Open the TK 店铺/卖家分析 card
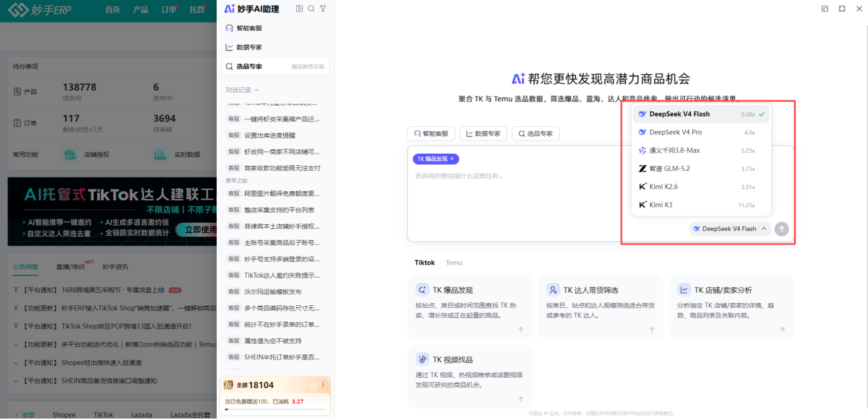Image resolution: width=868 pixels, height=419 pixels. pos(732,307)
